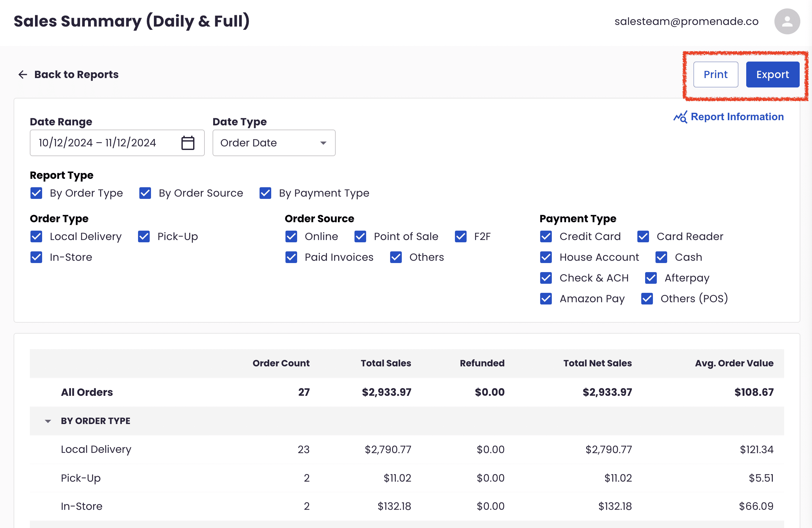Disable the By Payment Type checkbox
Image resolution: width=812 pixels, height=528 pixels.
click(265, 193)
